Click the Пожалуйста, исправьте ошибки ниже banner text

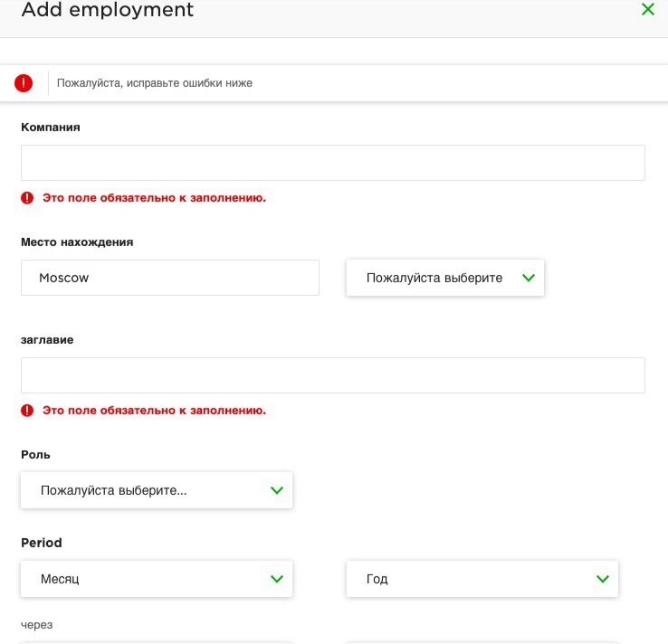point(155,83)
